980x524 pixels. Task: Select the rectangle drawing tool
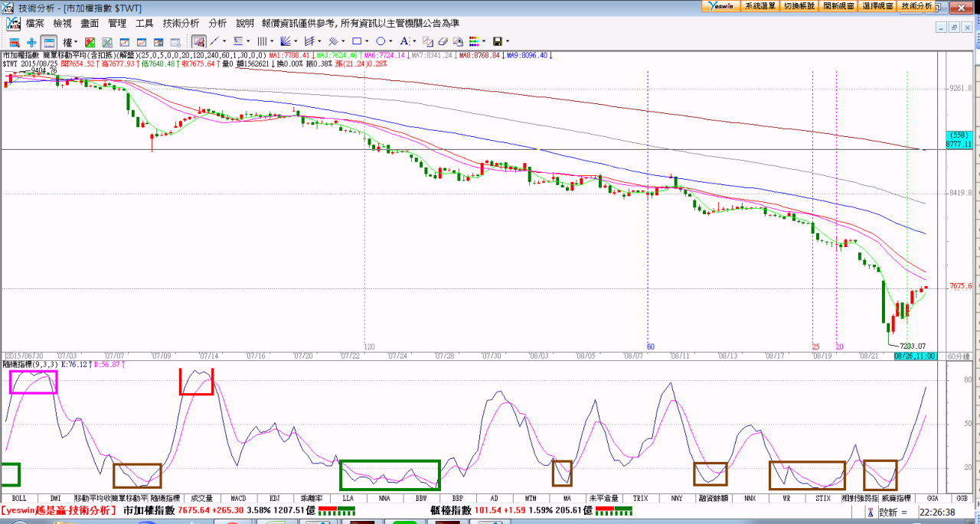356,41
